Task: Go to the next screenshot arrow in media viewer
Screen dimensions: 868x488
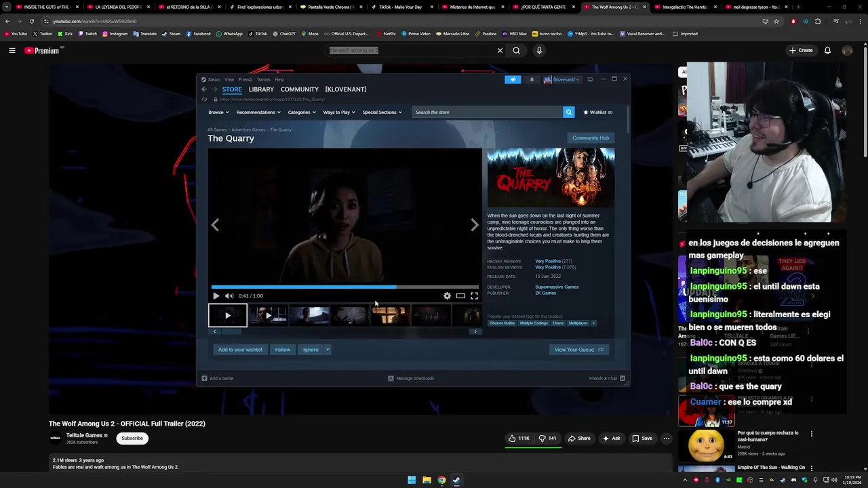Action: click(x=474, y=225)
